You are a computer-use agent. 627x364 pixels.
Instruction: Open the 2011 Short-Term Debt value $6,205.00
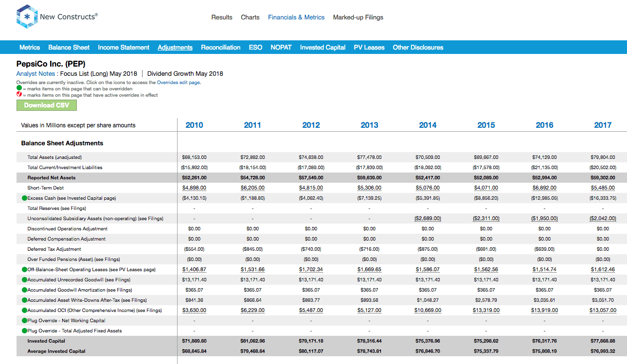click(x=252, y=188)
